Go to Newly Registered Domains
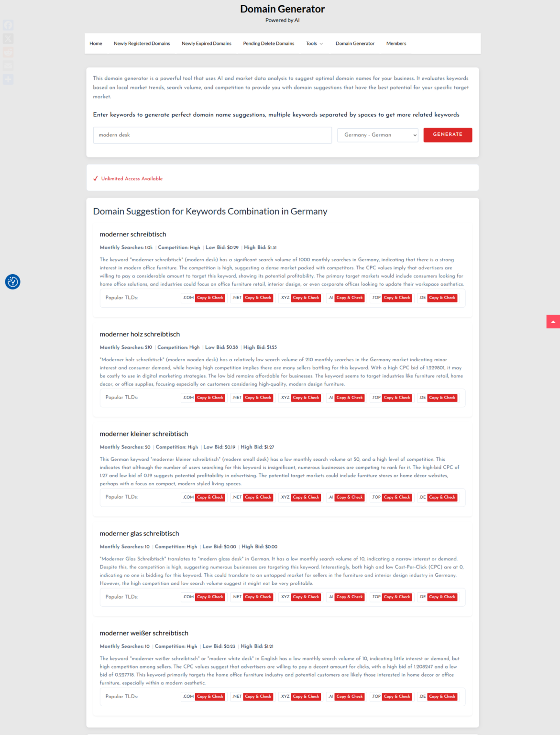The width and height of the screenshot is (560, 735). (142, 44)
